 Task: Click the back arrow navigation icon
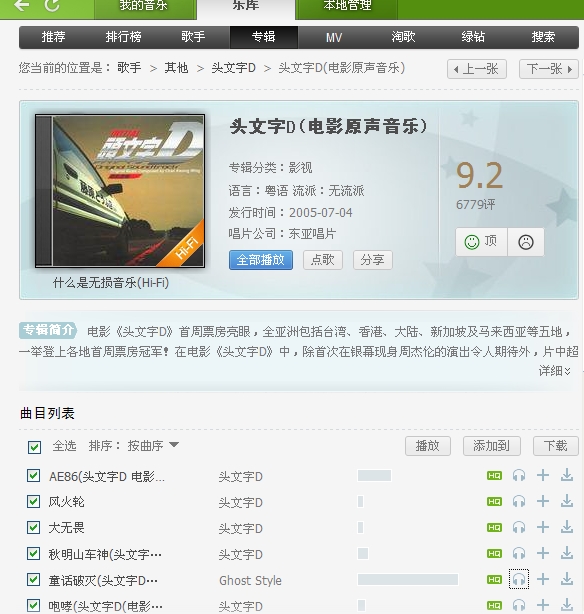click(x=22, y=5)
